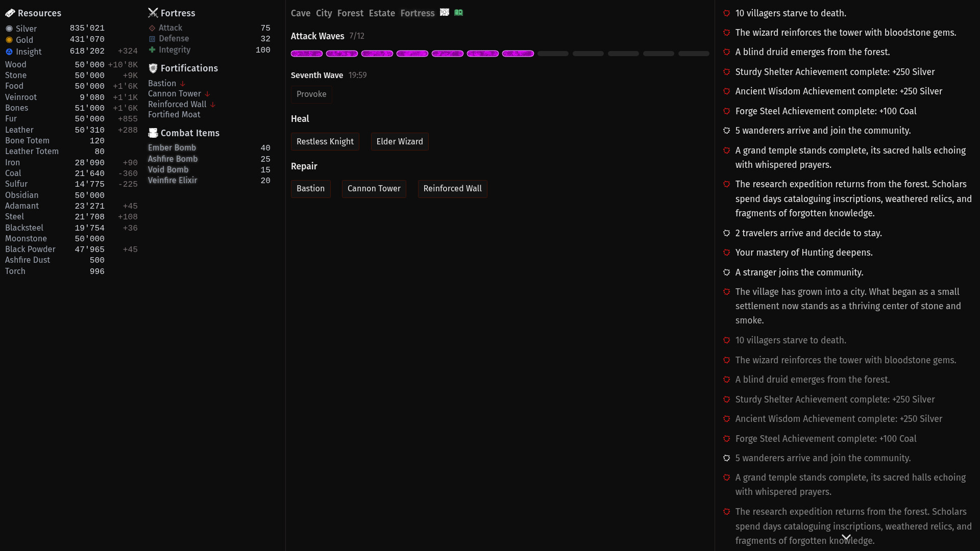Click the Resources heading icon
The image size is (980, 551).
click(10, 13)
